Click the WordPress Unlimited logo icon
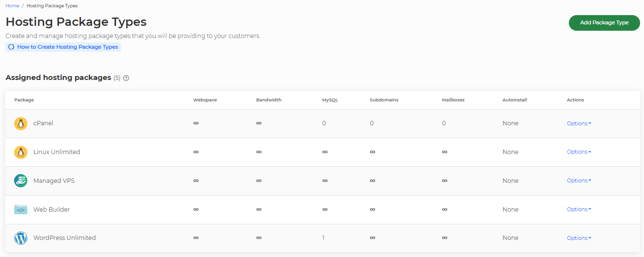 coord(20,238)
